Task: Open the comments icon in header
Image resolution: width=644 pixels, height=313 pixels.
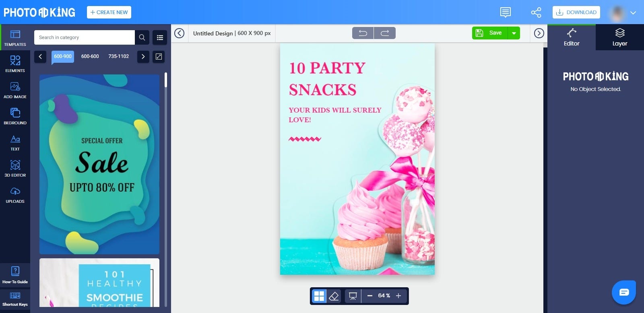Action: (506, 12)
